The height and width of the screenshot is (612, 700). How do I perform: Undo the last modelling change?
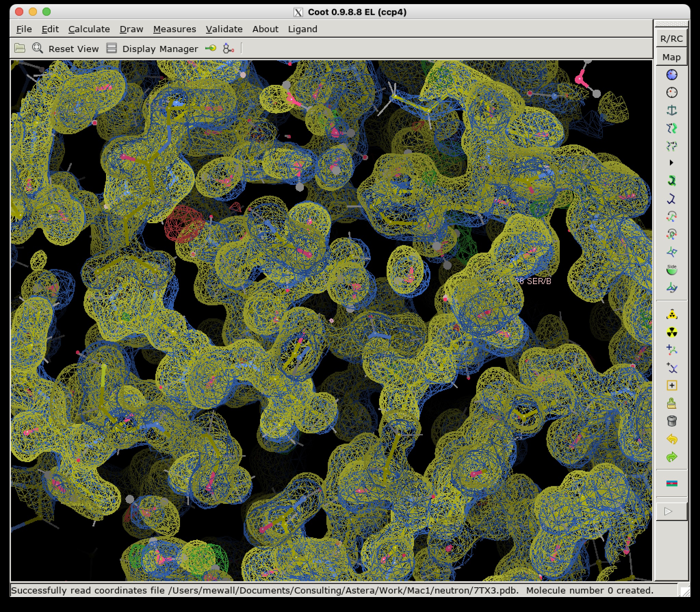pyautogui.click(x=672, y=439)
